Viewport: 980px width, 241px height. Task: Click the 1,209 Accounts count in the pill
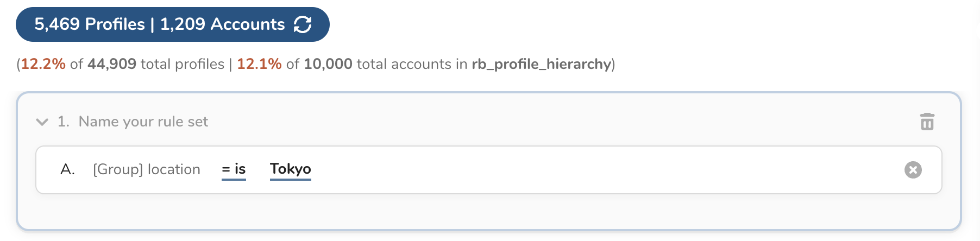pyautogui.click(x=222, y=24)
